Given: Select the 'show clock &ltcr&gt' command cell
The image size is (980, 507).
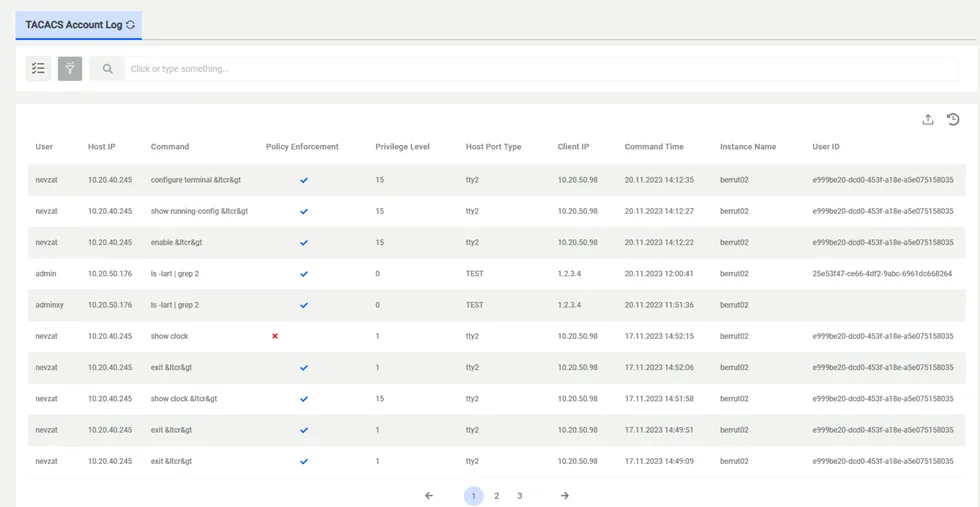Looking at the screenshot, I should pyautogui.click(x=184, y=399).
